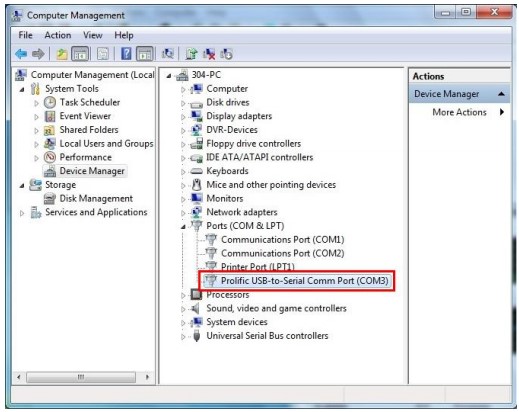Click the Scan for hardware changes icon
This screenshot has height=412, width=519.
tap(167, 53)
